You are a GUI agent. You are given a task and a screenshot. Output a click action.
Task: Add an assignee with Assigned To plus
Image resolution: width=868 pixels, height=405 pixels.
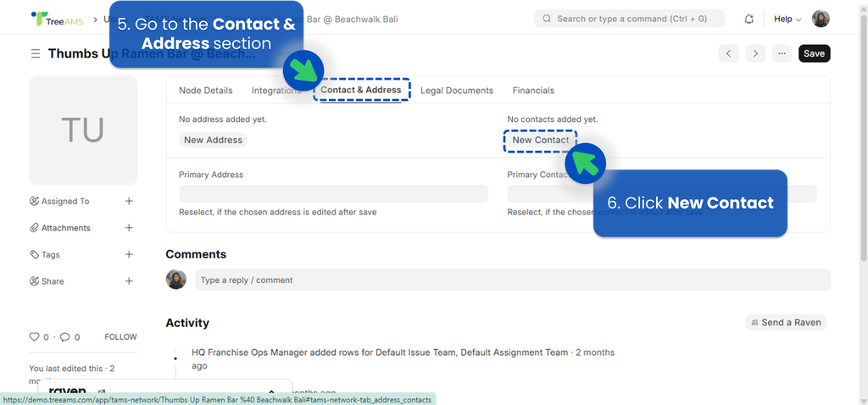pos(129,201)
